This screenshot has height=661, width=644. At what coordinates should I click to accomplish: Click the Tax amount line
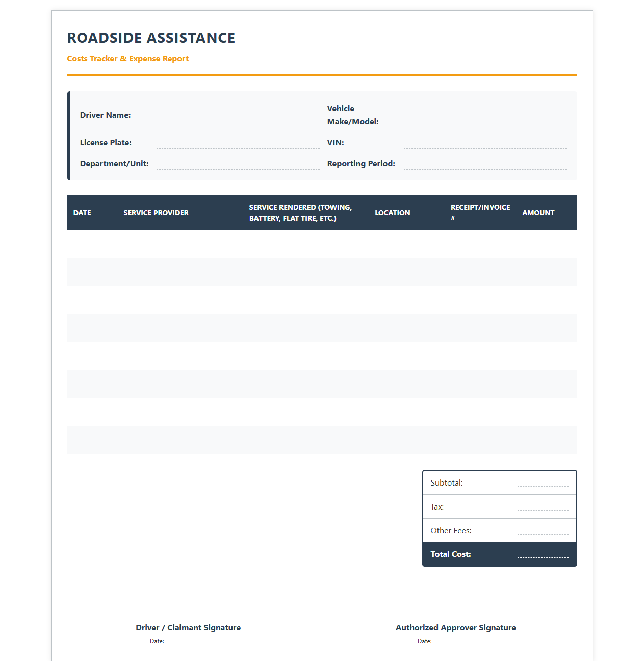point(543,506)
